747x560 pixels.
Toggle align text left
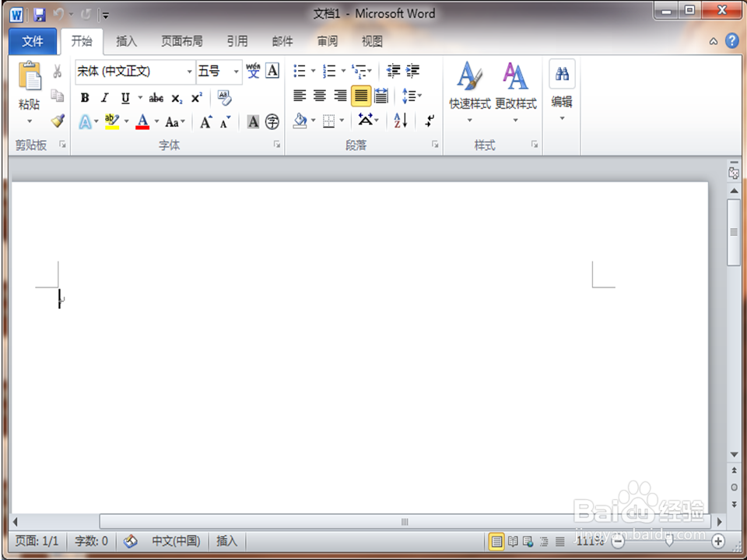300,96
